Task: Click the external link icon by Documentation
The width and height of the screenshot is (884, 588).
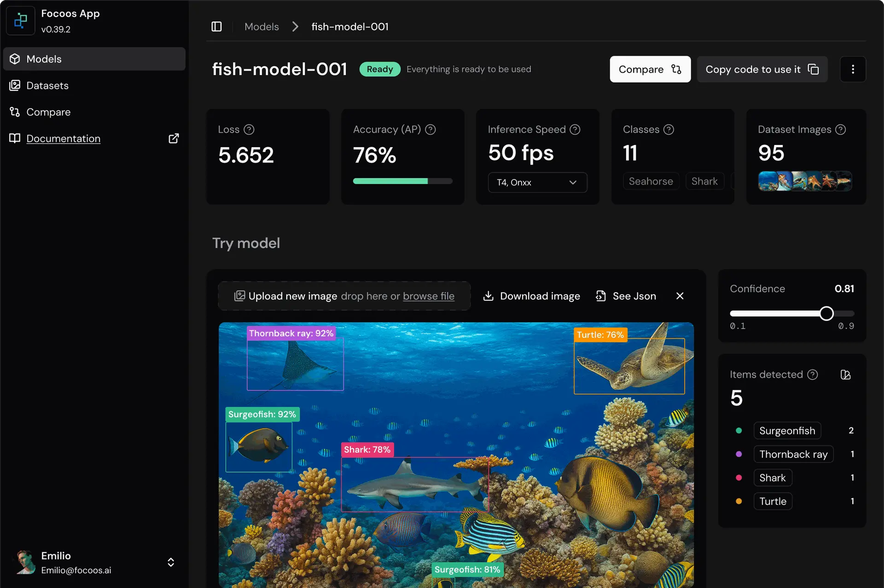Action: [174, 138]
